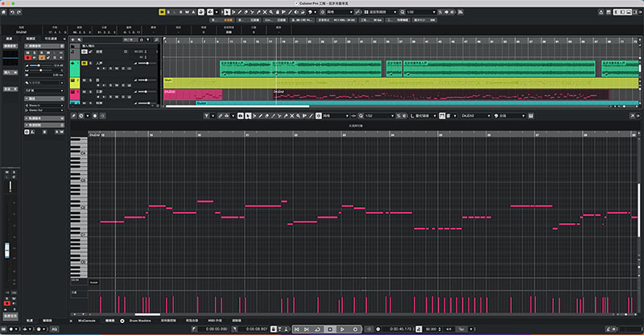Click the yellow Drum track event
Screen dimensions: 644x335
click(x=401, y=83)
